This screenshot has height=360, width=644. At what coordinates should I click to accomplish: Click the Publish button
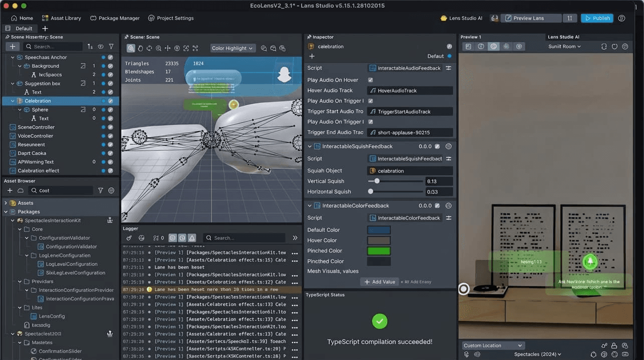596,18
